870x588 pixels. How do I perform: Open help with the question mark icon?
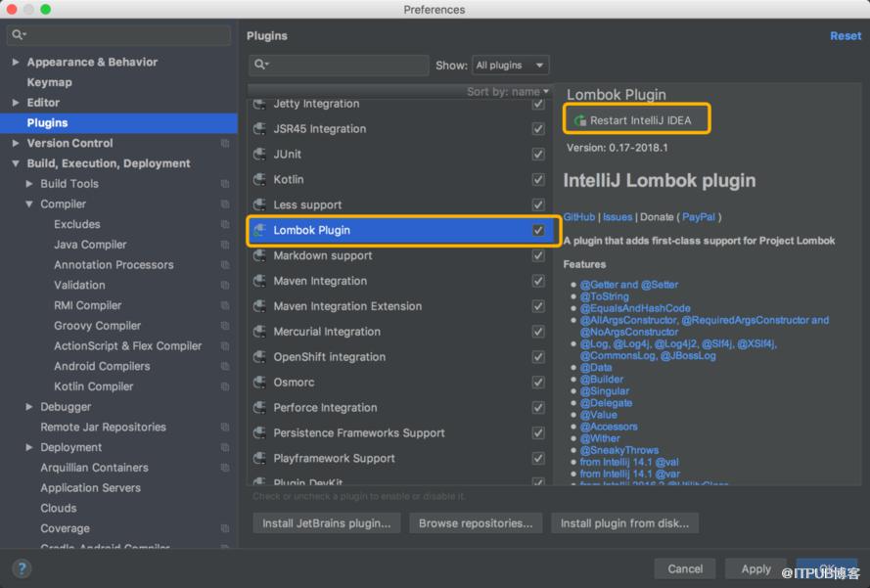tap(22, 568)
